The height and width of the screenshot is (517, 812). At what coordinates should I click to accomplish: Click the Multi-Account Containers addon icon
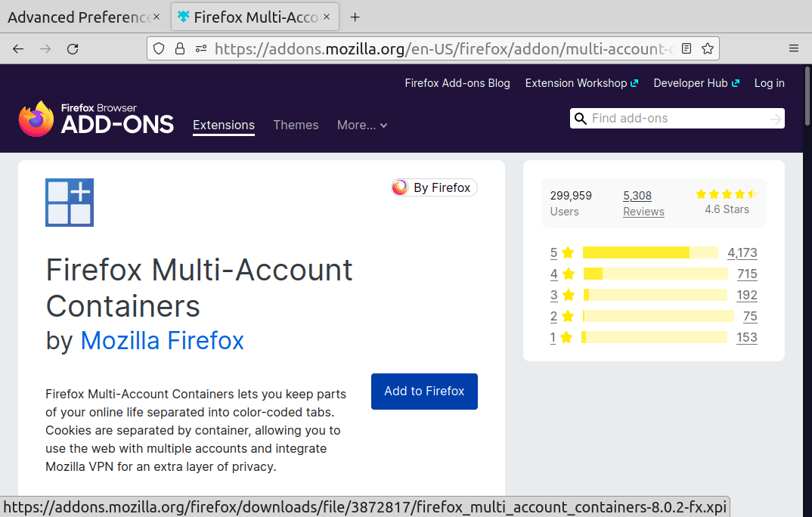pos(69,203)
